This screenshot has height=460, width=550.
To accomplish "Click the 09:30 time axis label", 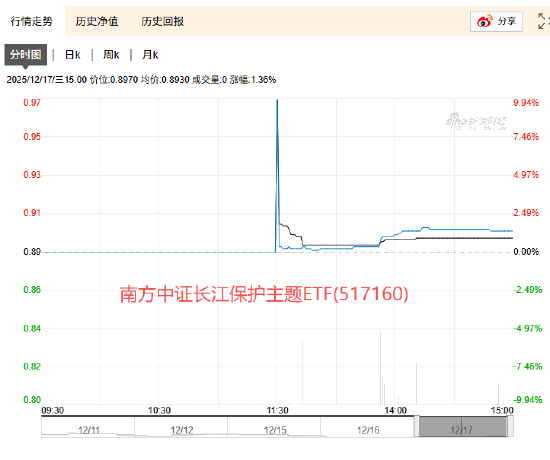I will [53, 410].
